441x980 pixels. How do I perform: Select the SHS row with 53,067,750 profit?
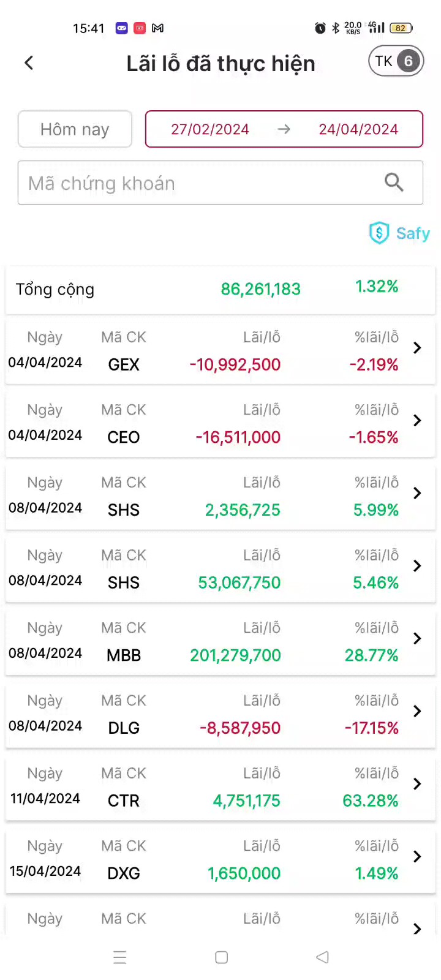coord(221,570)
